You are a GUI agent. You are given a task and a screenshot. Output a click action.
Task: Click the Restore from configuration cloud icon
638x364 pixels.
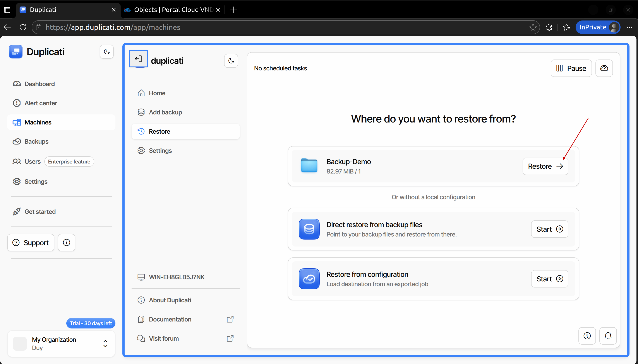[x=309, y=279]
